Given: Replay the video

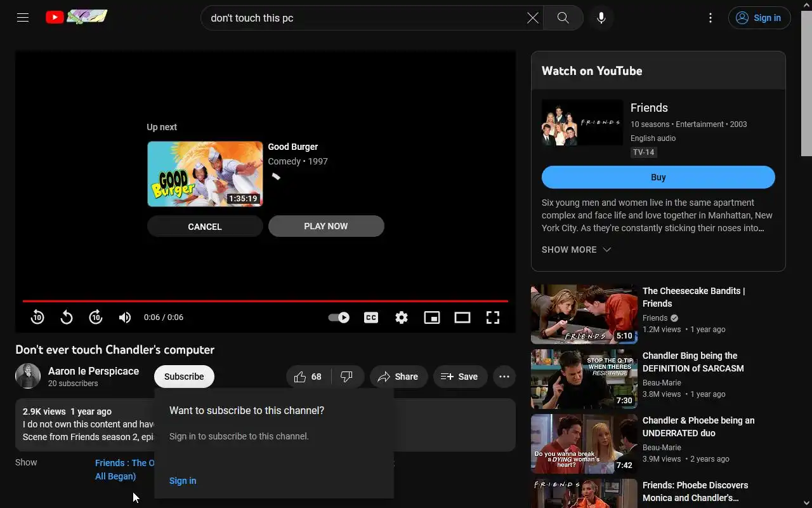Looking at the screenshot, I should (67, 317).
